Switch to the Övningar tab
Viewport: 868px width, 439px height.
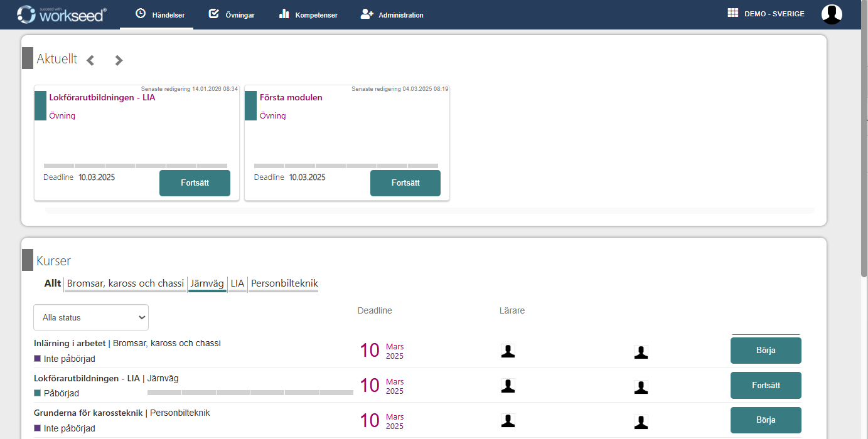pos(232,14)
